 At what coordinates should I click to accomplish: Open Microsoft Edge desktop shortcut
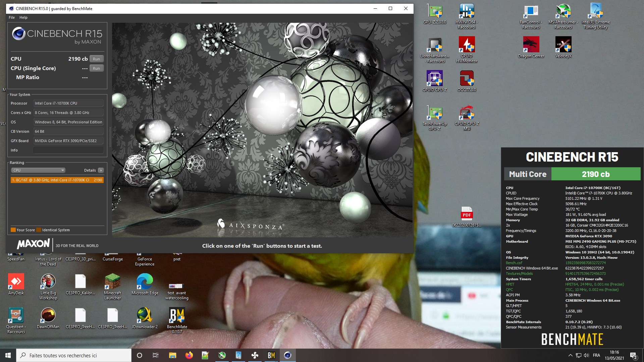(x=145, y=284)
